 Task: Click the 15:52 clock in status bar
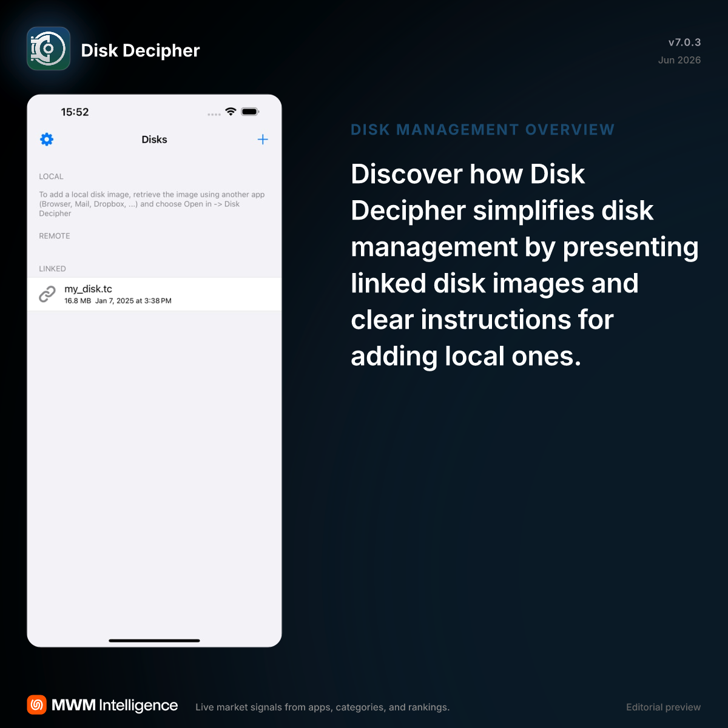pos(75,112)
